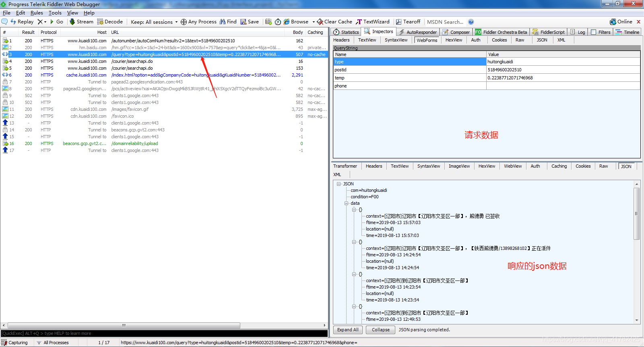Click the postid value cell 51849600202510
644x347 pixels.
click(x=563, y=70)
